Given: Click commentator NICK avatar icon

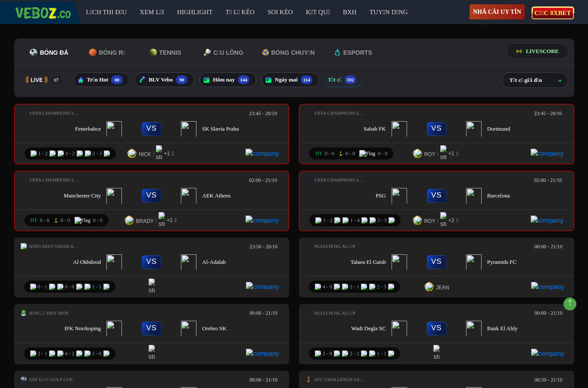Looking at the screenshot, I should point(132,153).
